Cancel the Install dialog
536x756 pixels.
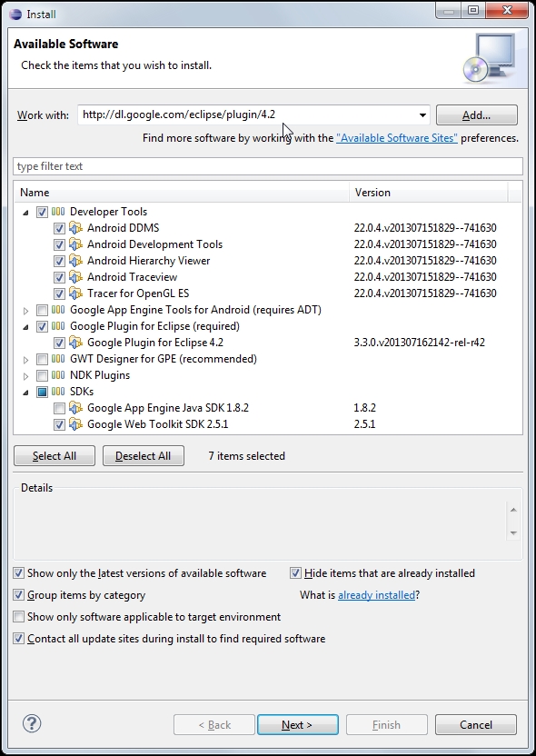pos(476,725)
